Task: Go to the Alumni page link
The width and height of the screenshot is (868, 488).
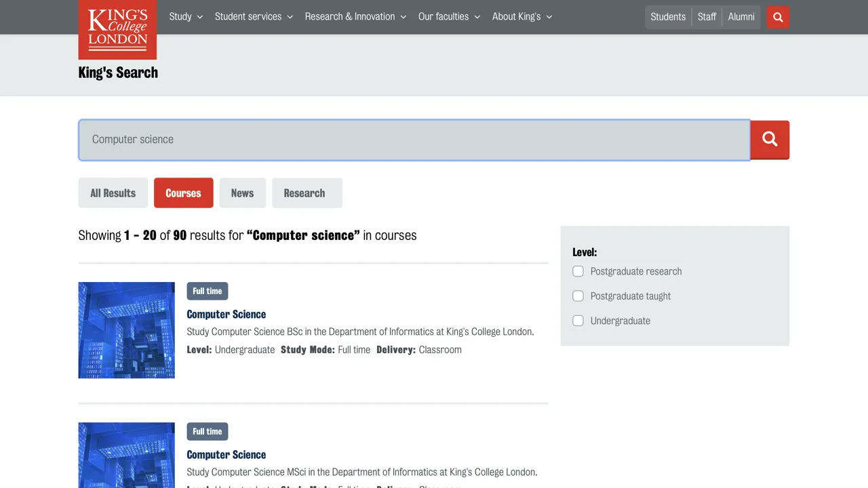Action: (x=741, y=17)
